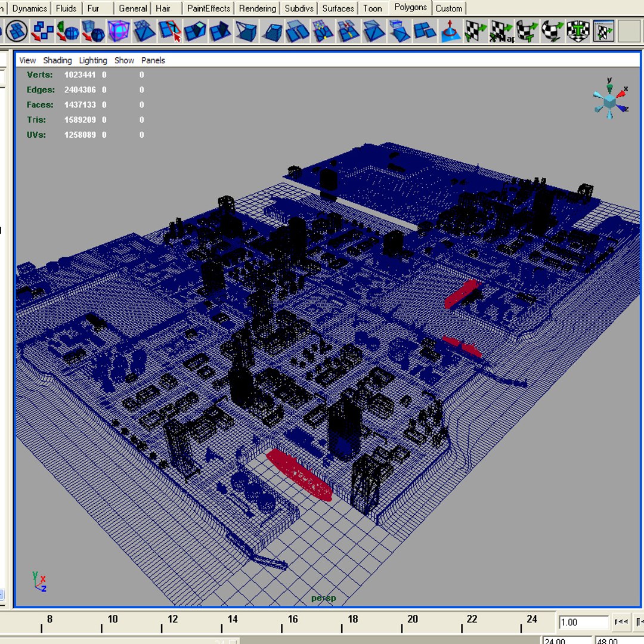Screen dimensions: 644x644
Task: Open the Shading panel menu
Action: (57, 60)
